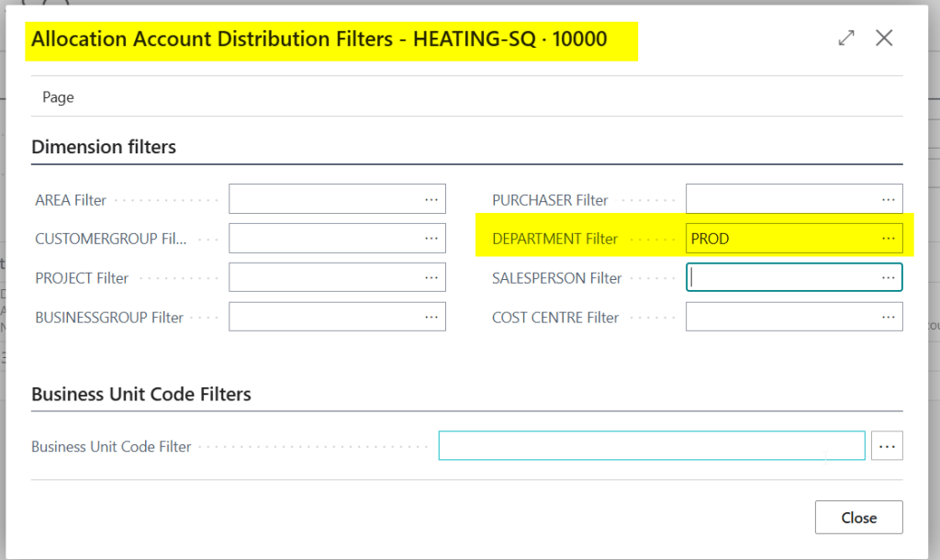Open lookup ellipsis for PROJECT Filter

point(431,277)
